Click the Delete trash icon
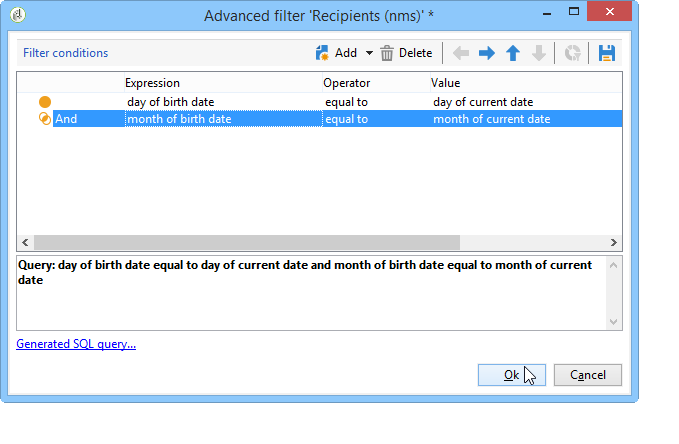Screen dimensions: 679x444 [387, 53]
